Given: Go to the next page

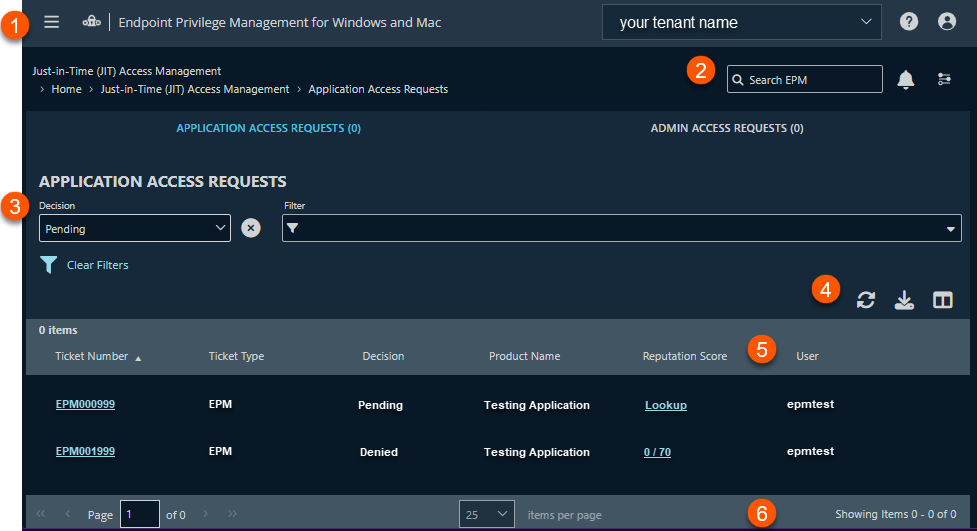Looking at the screenshot, I should 206,514.
